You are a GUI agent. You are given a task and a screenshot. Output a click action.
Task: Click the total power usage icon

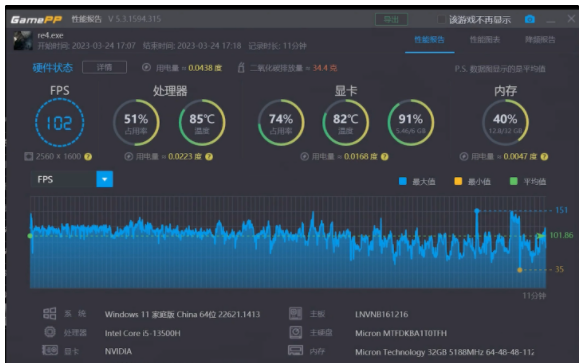tap(146, 67)
